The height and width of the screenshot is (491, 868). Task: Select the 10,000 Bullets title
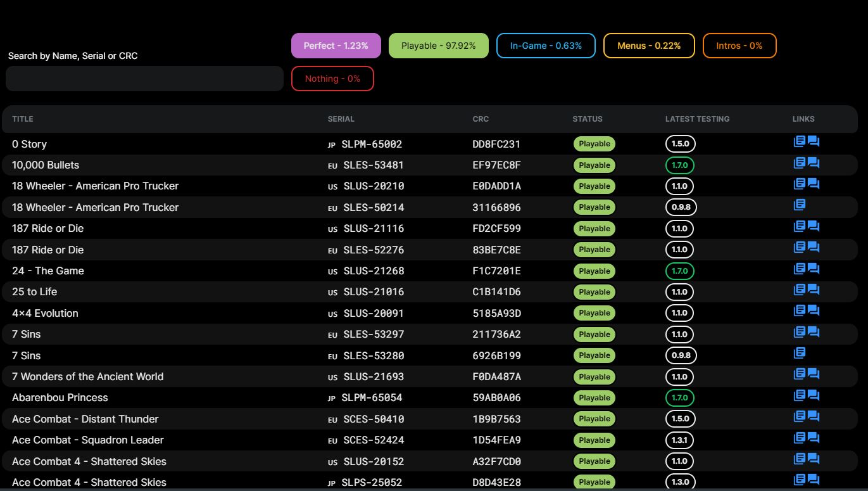coord(46,165)
